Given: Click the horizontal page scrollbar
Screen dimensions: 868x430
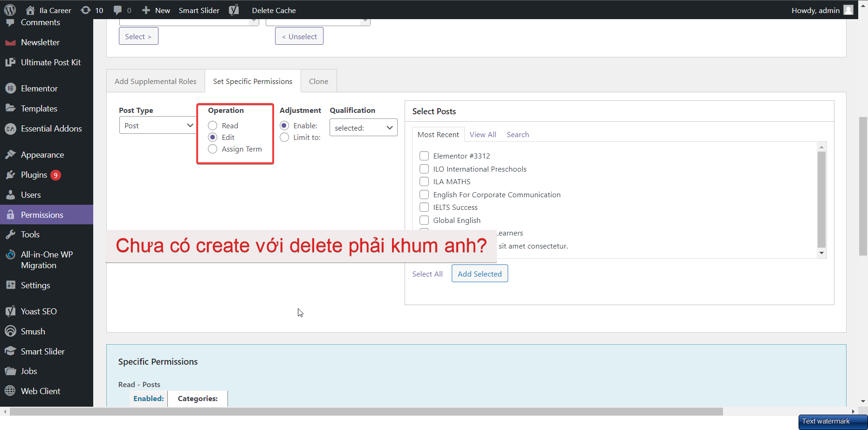Looking at the screenshot, I should (366, 411).
